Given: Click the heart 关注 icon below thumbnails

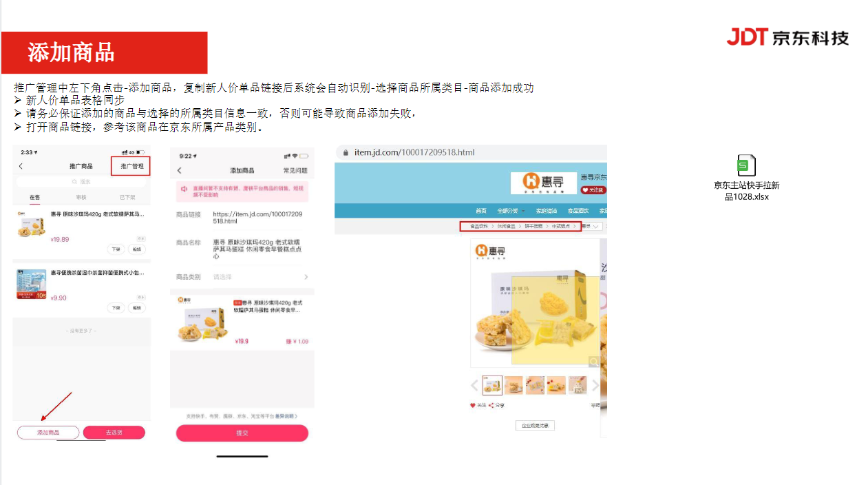Looking at the screenshot, I should pyautogui.click(x=473, y=406).
